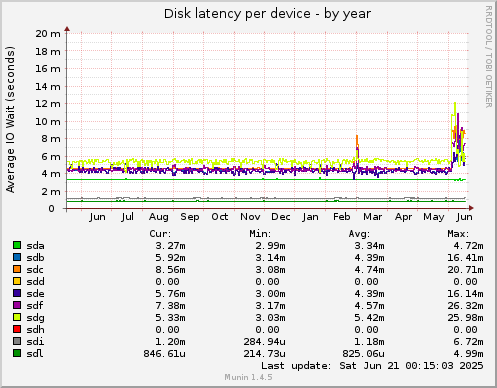Click the 'Min:' column header
Image resolution: width=497 pixels, height=388 pixels.
click(260, 234)
